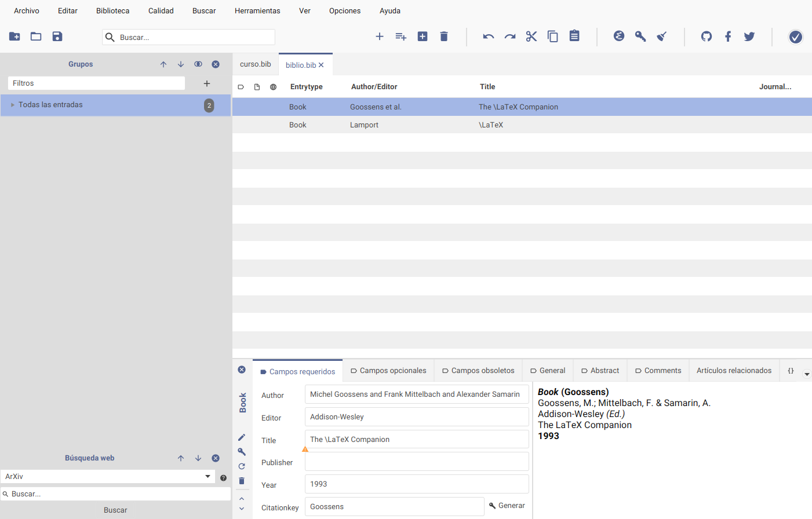The image size is (812, 519).
Task: Click the toolbar Buscar search field
Action: click(188, 37)
